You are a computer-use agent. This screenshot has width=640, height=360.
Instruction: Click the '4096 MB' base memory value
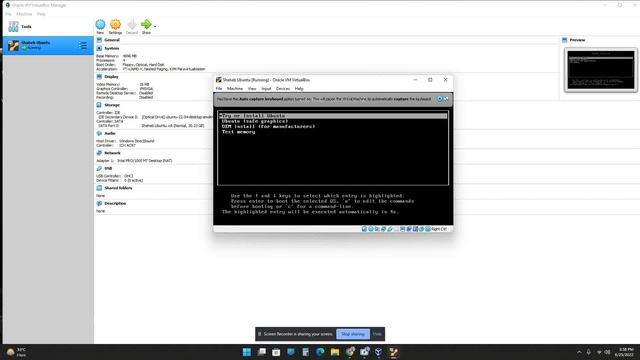(129, 56)
